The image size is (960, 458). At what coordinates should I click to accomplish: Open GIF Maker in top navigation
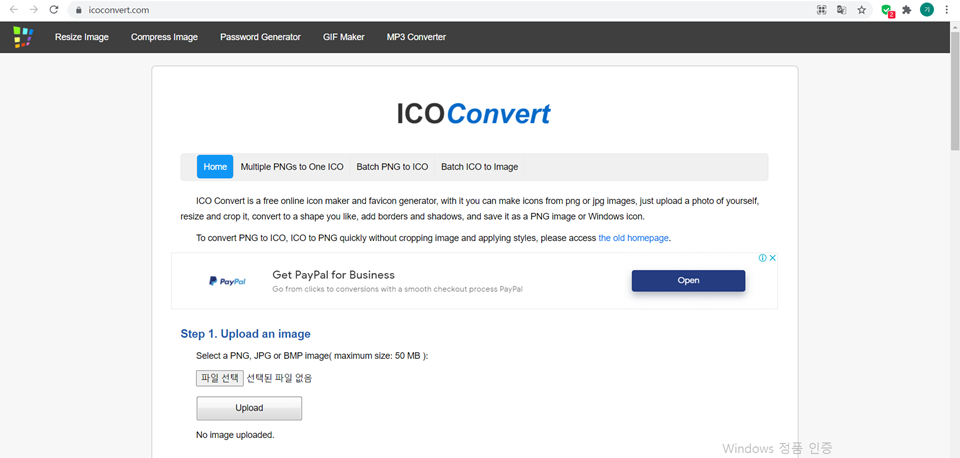coord(343,37)
